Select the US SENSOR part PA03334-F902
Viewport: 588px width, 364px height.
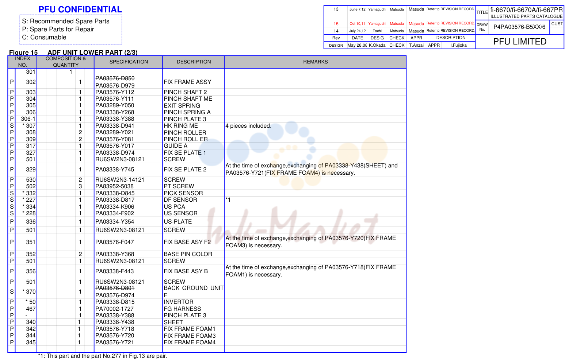(x=115, y=213)
